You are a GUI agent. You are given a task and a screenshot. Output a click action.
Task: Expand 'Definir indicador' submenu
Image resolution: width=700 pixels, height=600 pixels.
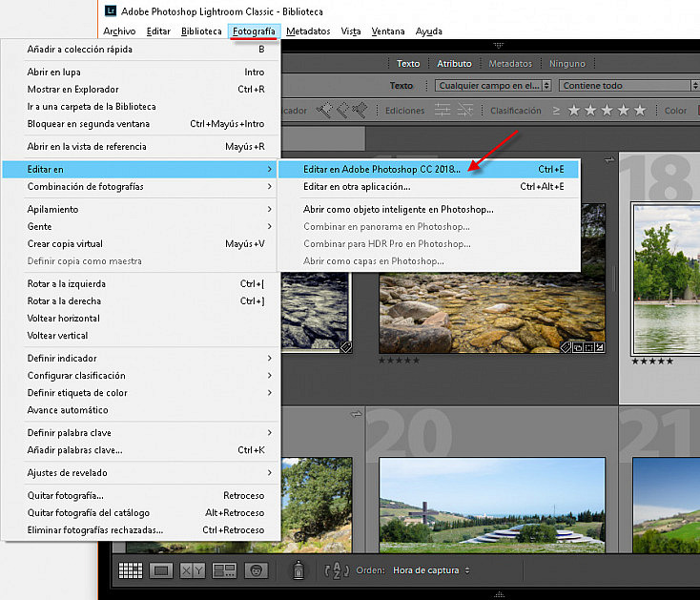click(x=141, y=358)
